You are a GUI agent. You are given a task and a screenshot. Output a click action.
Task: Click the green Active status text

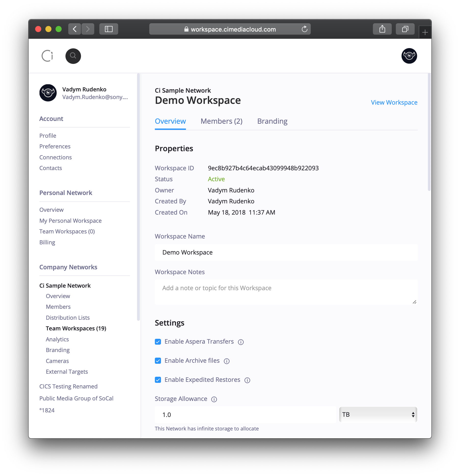click(x=216, y=179)
